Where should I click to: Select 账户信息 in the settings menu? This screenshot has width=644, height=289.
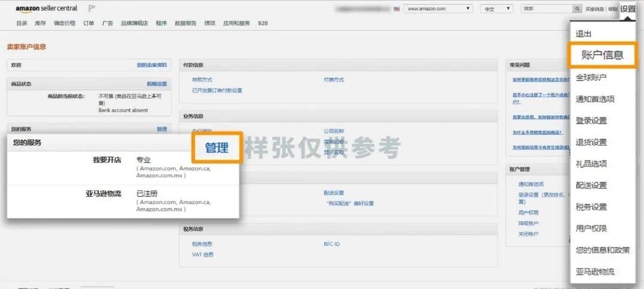(602, 55)
